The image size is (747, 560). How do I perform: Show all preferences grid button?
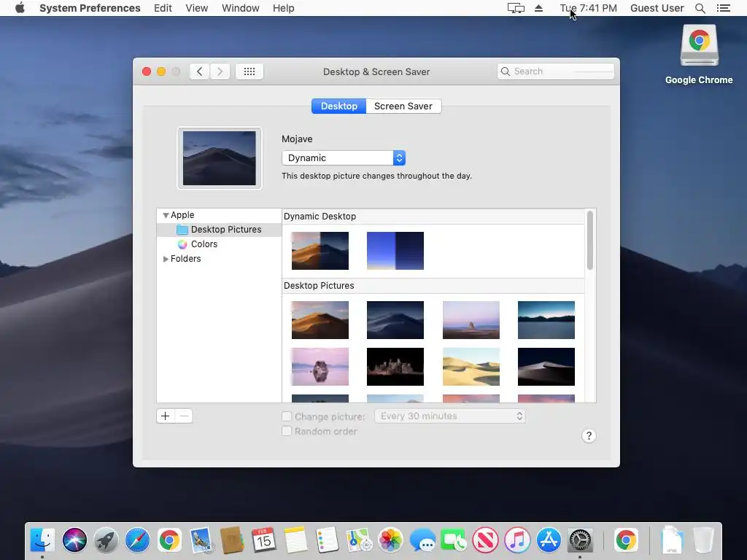tap(249, 71)
